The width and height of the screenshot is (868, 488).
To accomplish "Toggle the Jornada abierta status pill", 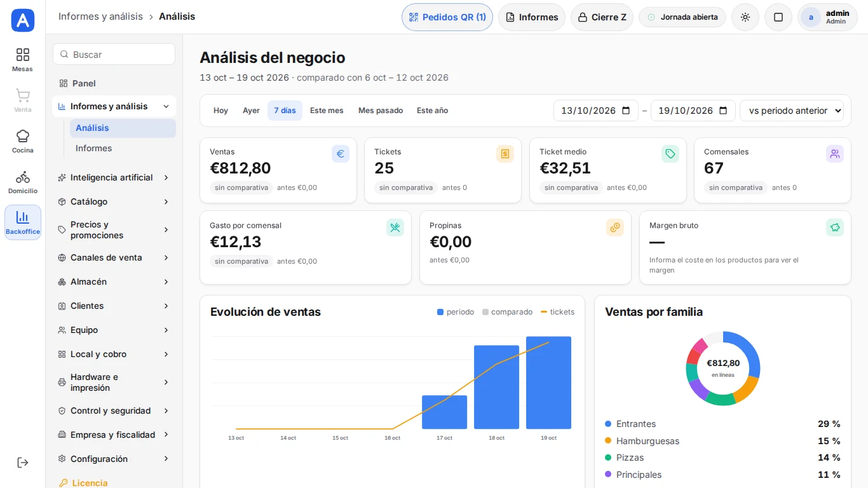I will point(682,17).
